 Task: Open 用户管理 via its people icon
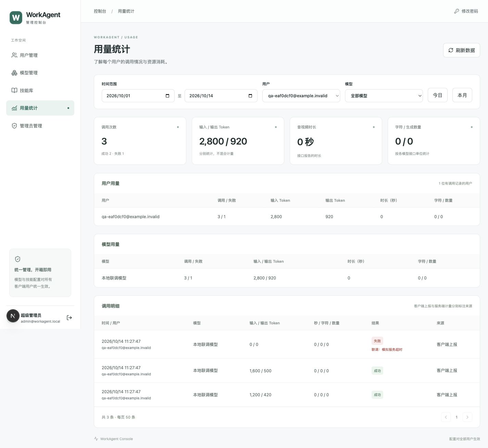pyautogui.click(x=14, y=55)
